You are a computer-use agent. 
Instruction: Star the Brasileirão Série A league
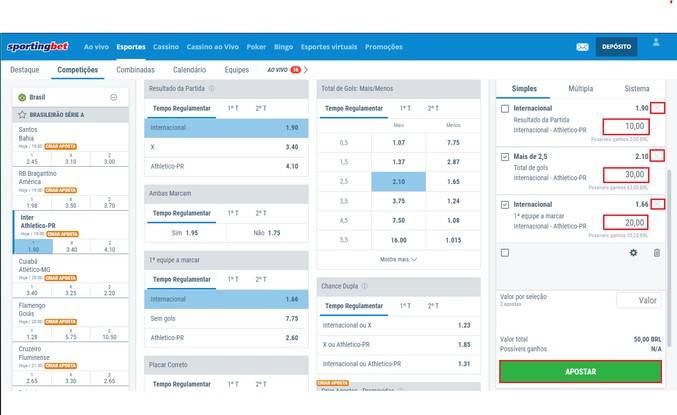[x=22, y=114]
